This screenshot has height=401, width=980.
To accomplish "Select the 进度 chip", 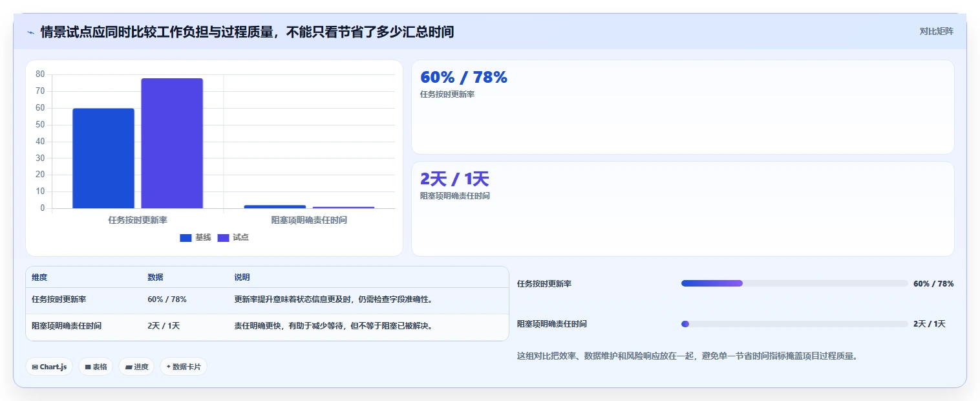I will coord(136,367).
